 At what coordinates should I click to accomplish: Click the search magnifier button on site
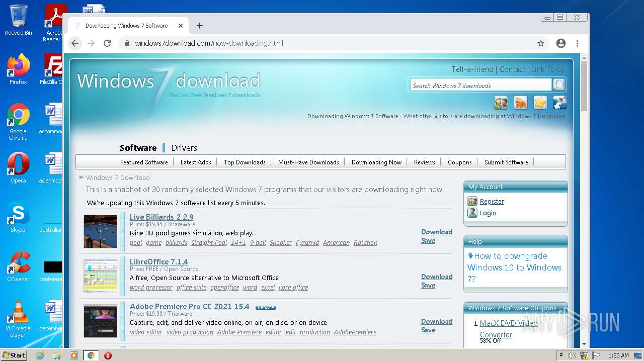(x=559, y=84)
